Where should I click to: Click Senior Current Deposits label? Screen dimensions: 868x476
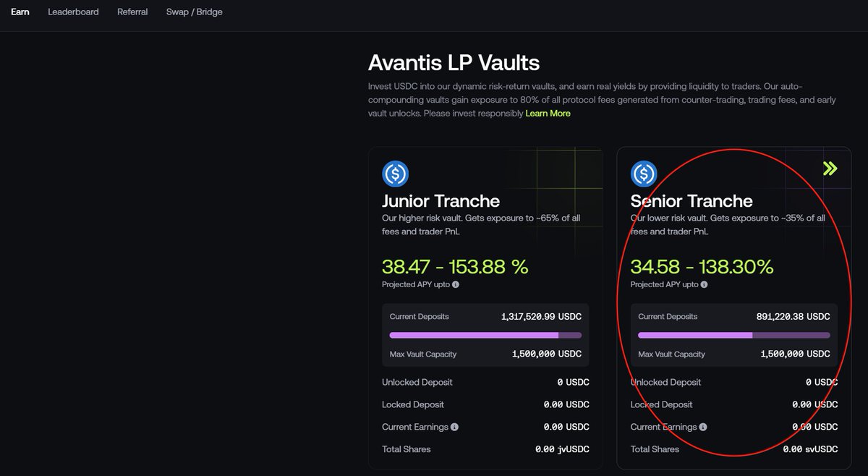click(668, 317)
